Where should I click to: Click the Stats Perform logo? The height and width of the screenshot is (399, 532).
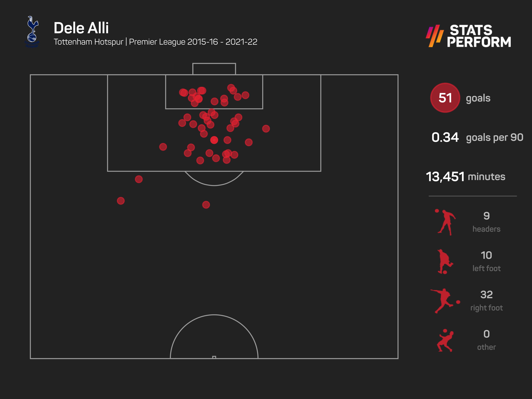click(x=468, y=36)
